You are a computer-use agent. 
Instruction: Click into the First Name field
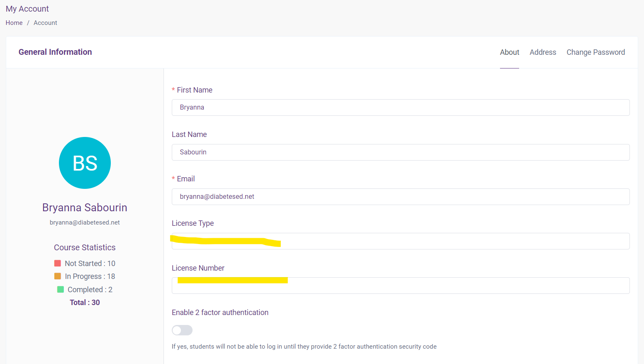pyautogui.click(x=400, y=107)
